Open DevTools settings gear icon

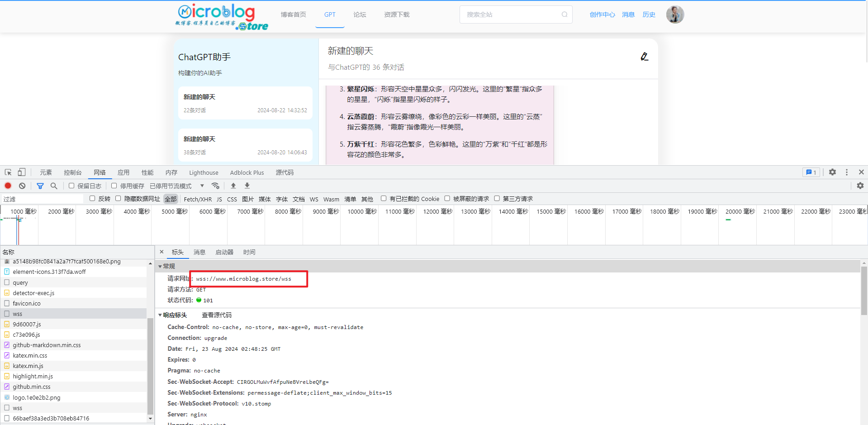(x=832, y=172)
